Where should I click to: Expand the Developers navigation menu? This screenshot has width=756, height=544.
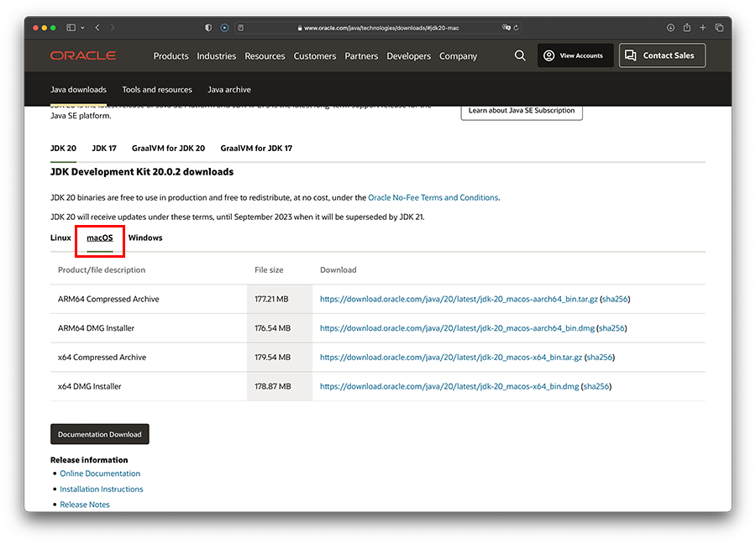408,56
